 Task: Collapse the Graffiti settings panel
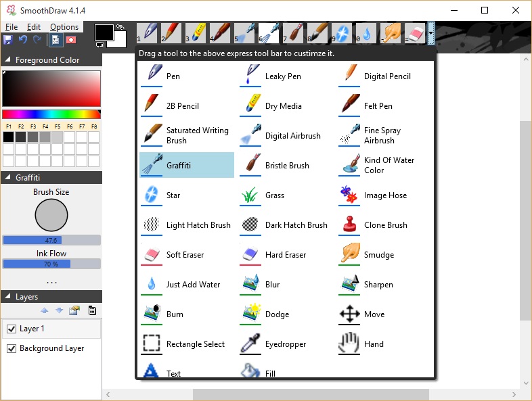point(7,177)
